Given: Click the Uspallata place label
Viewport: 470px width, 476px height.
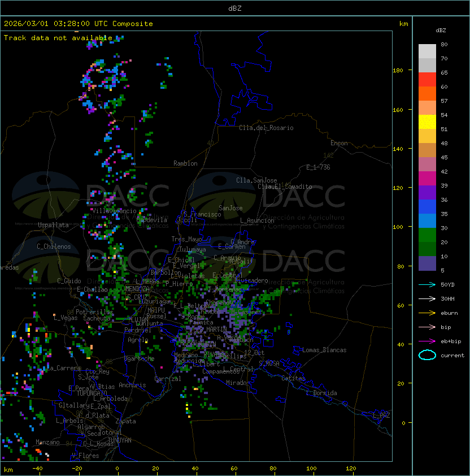Looking at the screenshot, I should (x=53, y=225).
